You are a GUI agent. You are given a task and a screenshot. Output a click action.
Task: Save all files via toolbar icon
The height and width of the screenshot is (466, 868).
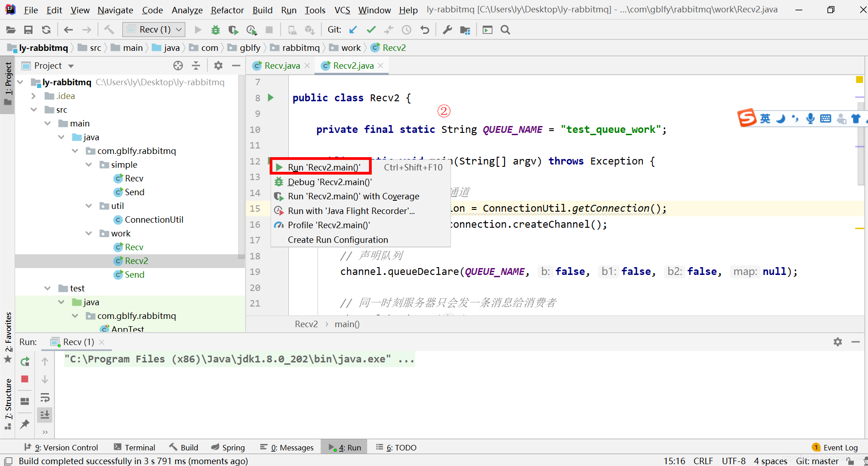point(28,30)
